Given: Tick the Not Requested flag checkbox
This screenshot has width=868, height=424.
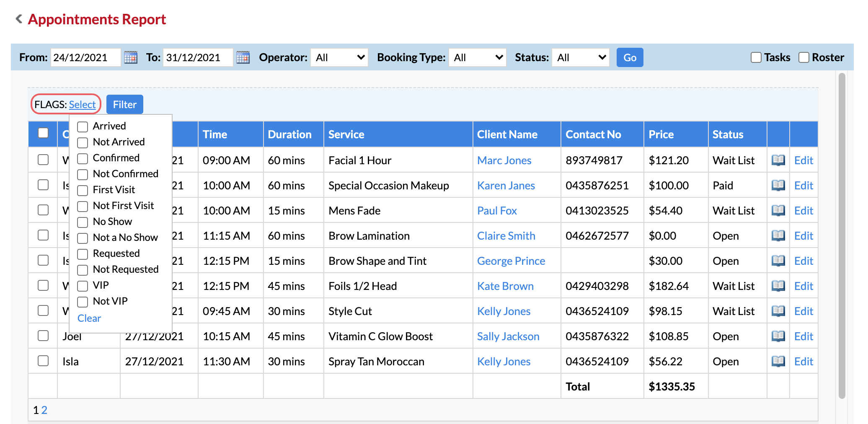Looking at the screenshot, I should (83, 270).
